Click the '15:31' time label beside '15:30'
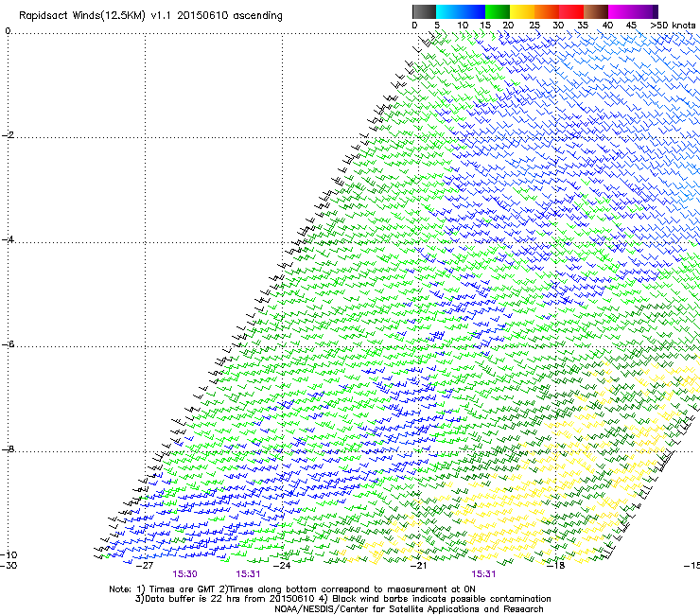This screenshot has height=615, width=700. (x=248, y=574)
